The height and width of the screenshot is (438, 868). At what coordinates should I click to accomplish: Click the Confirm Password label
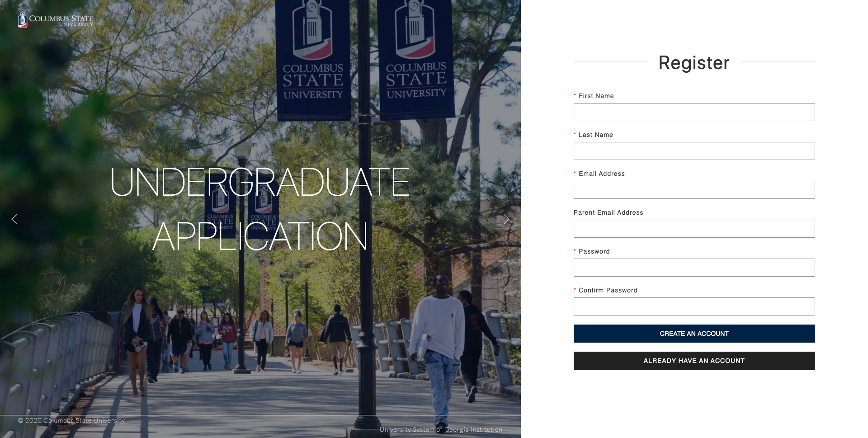point(608,290)
